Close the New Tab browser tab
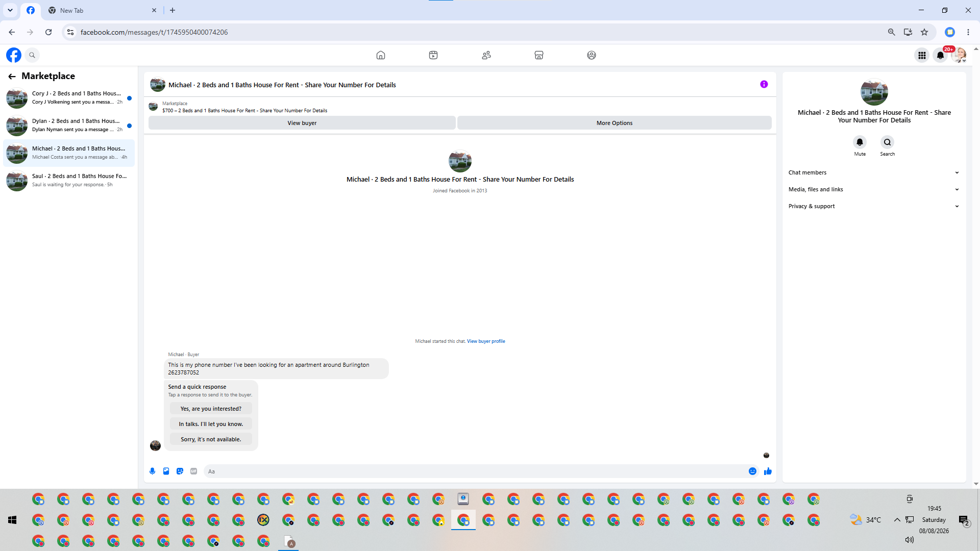This screenshot has width=980, height=551. (154, 10)
